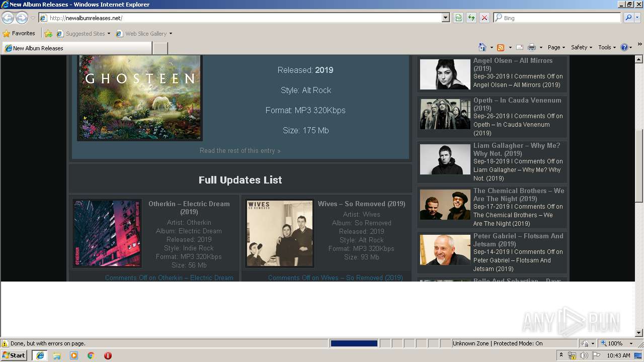The image size is (644, 362).
Task: Click the page loading progress bar
Action: [x=354, y=343]
